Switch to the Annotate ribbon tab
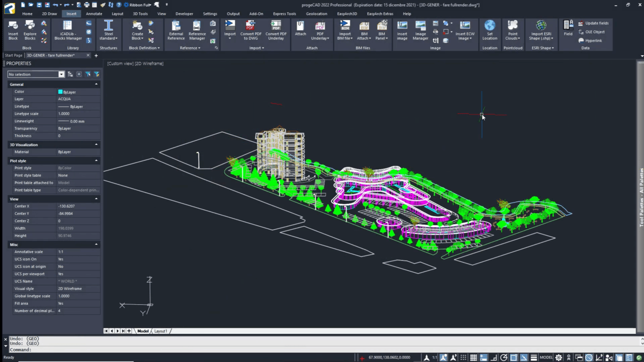The height and width of the screenshot is (362, 644). point(94,14)
